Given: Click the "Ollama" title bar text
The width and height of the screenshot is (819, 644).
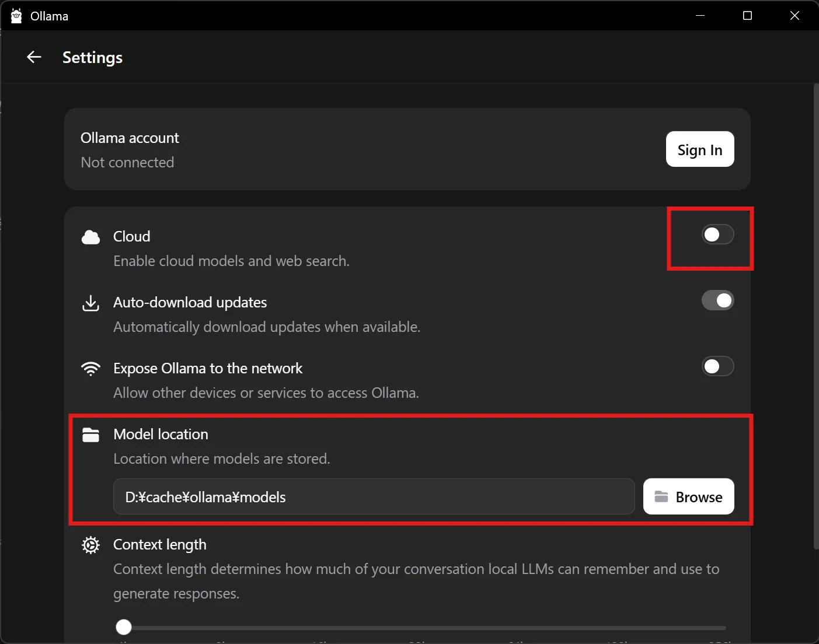Looking at the screenshot, I should (49, 16).
